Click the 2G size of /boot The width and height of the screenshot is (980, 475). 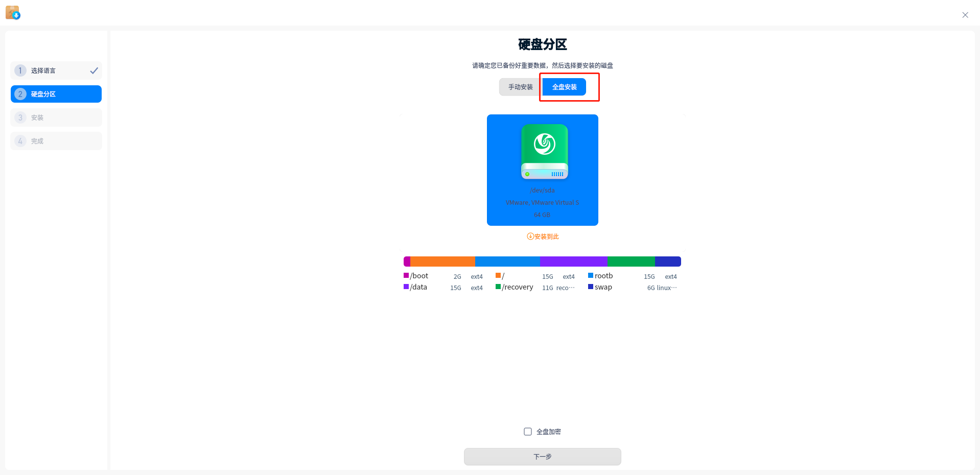pyautogui.click(x=457, y=277)
